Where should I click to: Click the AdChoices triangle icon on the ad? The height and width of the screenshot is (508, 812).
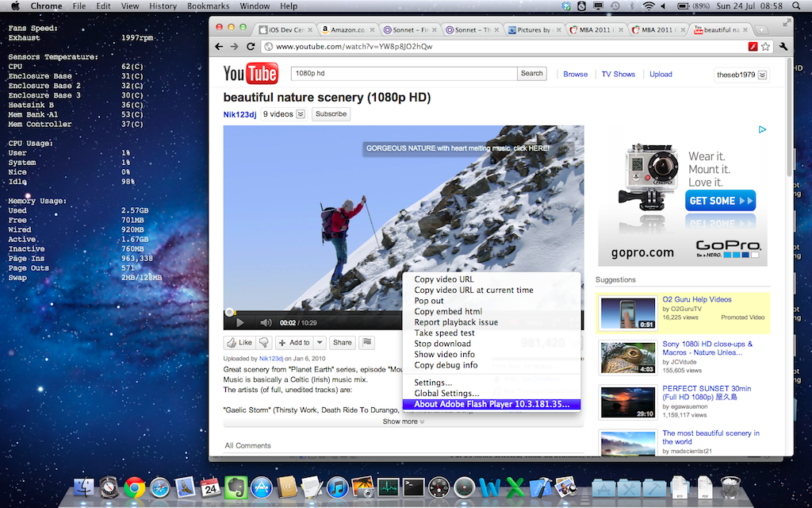click(x=762, y=129)
